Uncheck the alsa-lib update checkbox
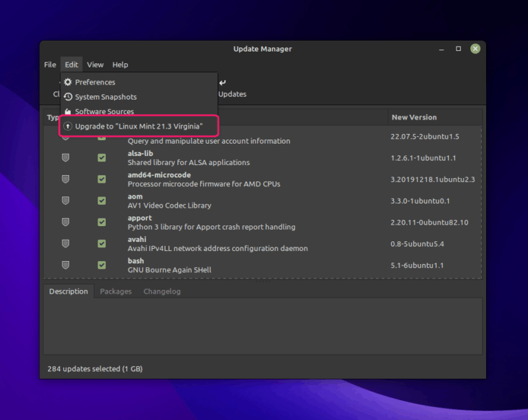The image size is (528, 420). [x=102, y=157]
